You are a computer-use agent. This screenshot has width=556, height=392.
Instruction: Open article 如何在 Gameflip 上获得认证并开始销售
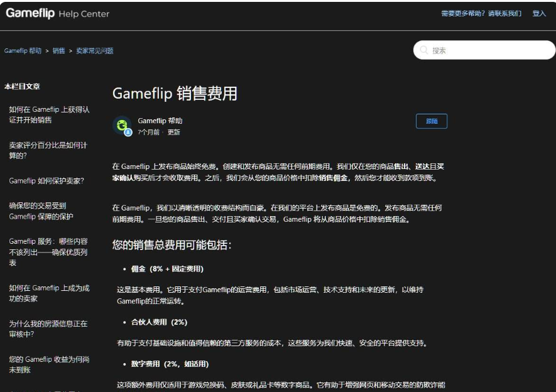pyautogui.click(x=49, y=114)
